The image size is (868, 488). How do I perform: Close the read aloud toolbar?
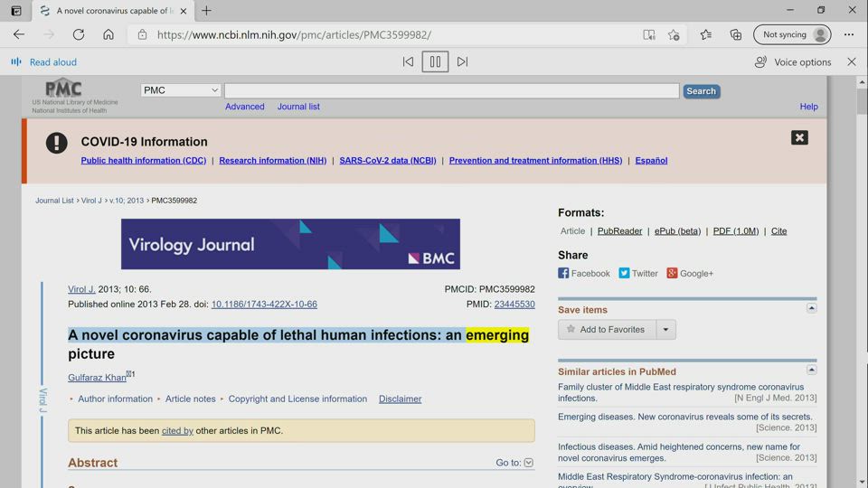click(x=851, y=61)
